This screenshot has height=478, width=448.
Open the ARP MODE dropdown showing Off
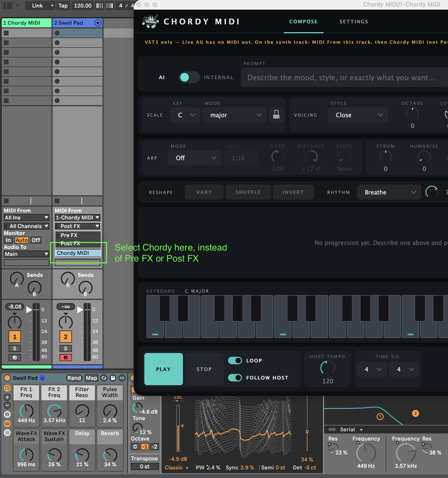195,158
